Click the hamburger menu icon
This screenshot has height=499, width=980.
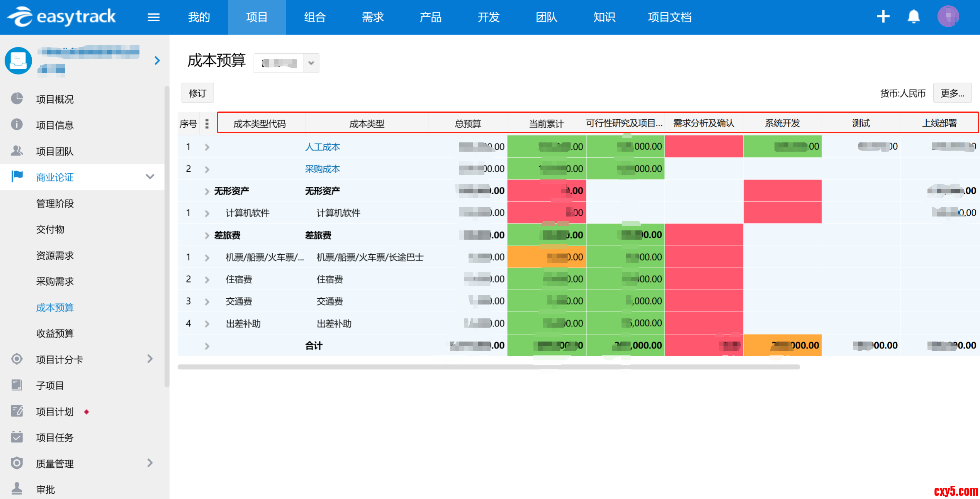pos(153,17)
